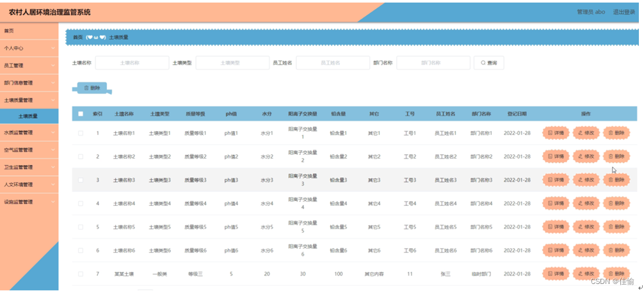This screenshot has height=291, width=644.
Task: Click the 阳离子交换量 column header
Action: tap(303, 114)
